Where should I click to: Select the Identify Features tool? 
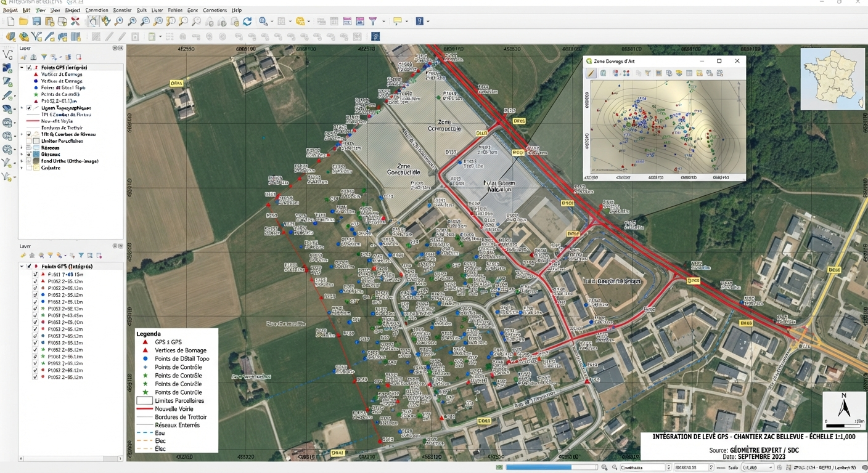(263, 22)
